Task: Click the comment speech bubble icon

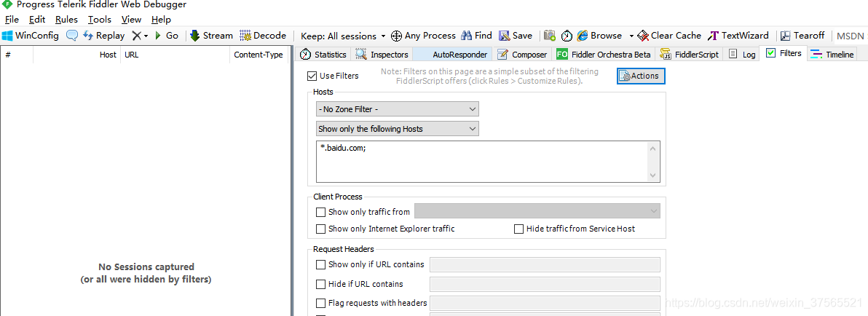Action: click(72, 36)
